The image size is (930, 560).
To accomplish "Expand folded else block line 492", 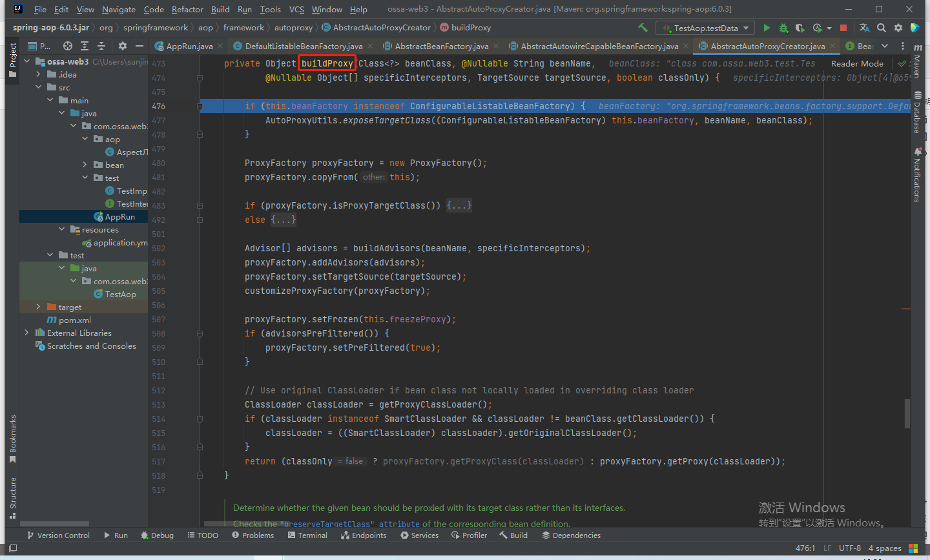I will click(x=283, y=220).
